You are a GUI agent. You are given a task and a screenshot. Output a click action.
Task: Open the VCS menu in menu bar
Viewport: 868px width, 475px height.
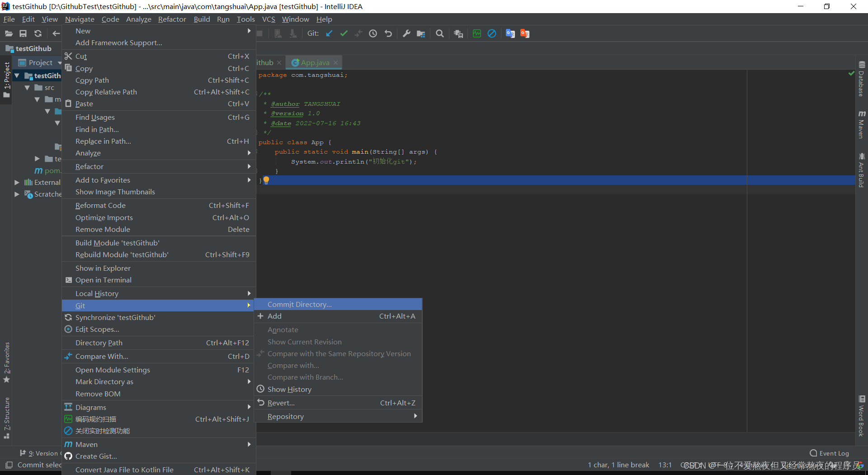click(x=269, y=19)
